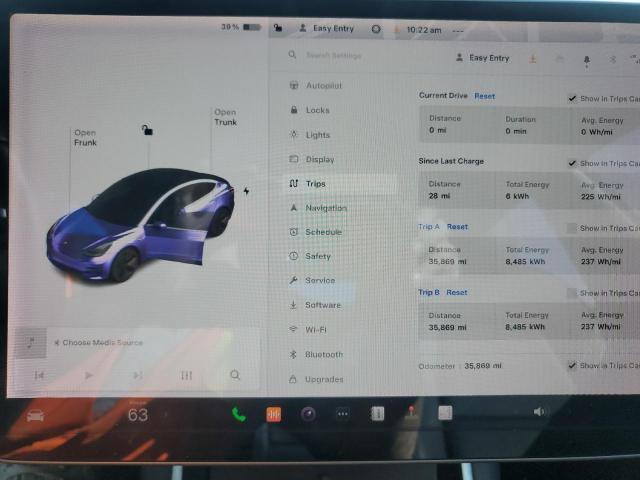
Task: Open Easy Entry profile in top status bar
Action: coord(327,29)
